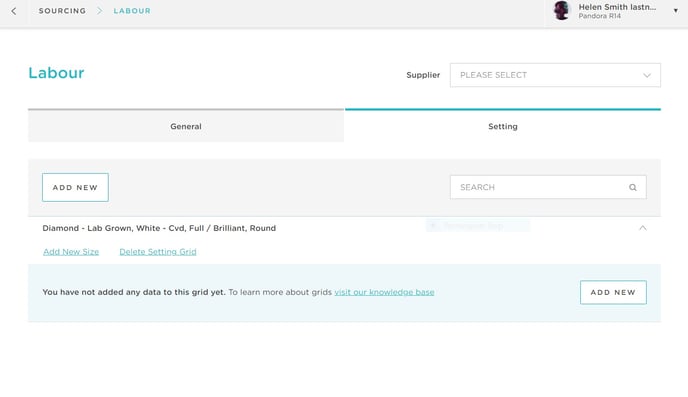Open Helen Smith's user avatar
This screenshot has width=688, height=397.
click(x=562, y=11)
